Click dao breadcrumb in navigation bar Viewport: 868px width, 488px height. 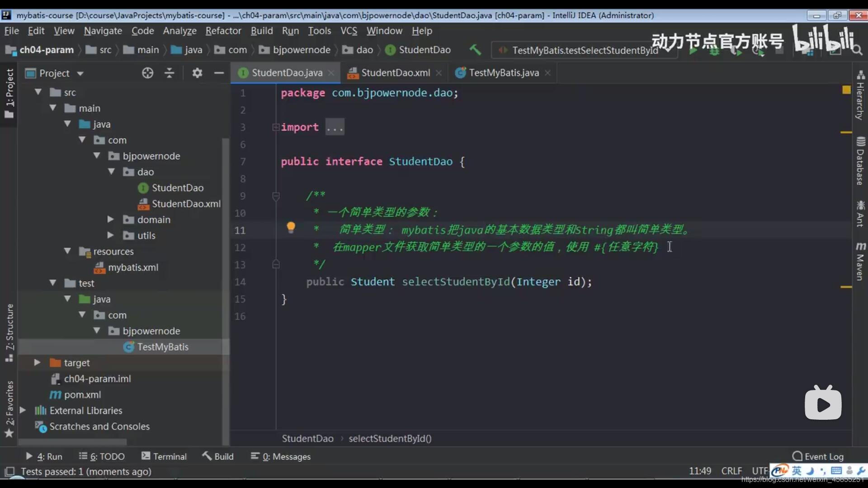coord(358,50)
